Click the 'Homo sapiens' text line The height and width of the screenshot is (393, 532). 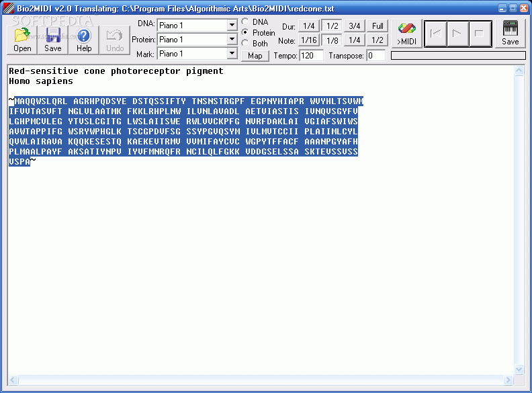click(41, 81)
